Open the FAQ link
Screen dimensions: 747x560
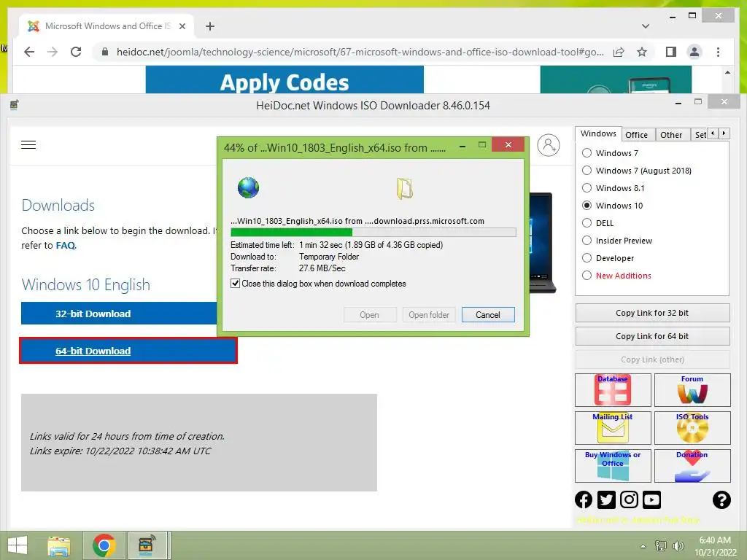65,245
